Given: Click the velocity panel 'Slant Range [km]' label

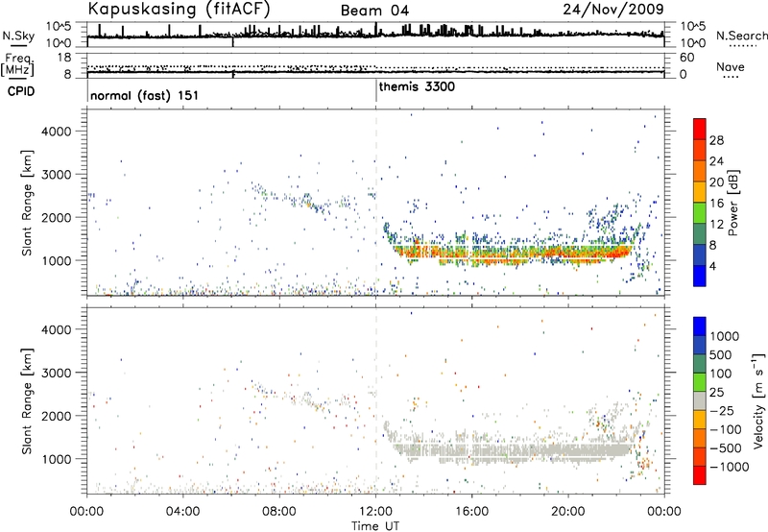Looking at the screenshot, I should tap(27, 401).
